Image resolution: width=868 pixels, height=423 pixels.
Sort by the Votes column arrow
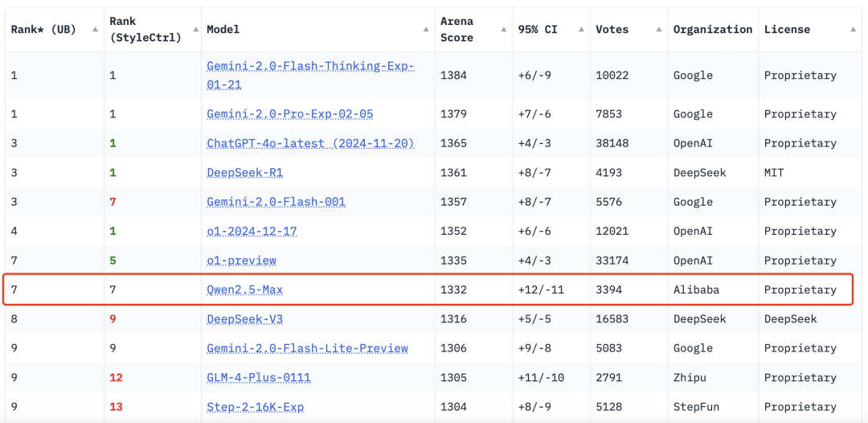tap(659, 29)
